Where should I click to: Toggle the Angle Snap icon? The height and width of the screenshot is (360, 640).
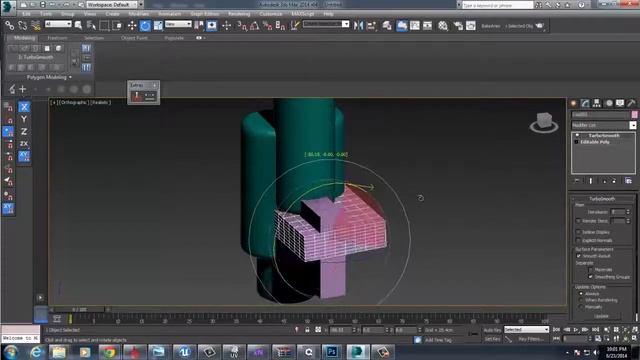tap(254, 26)
